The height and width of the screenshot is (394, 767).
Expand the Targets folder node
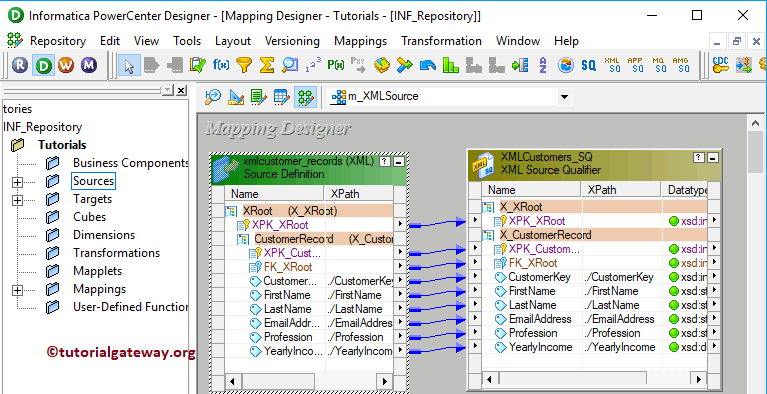tap(18, 200)
